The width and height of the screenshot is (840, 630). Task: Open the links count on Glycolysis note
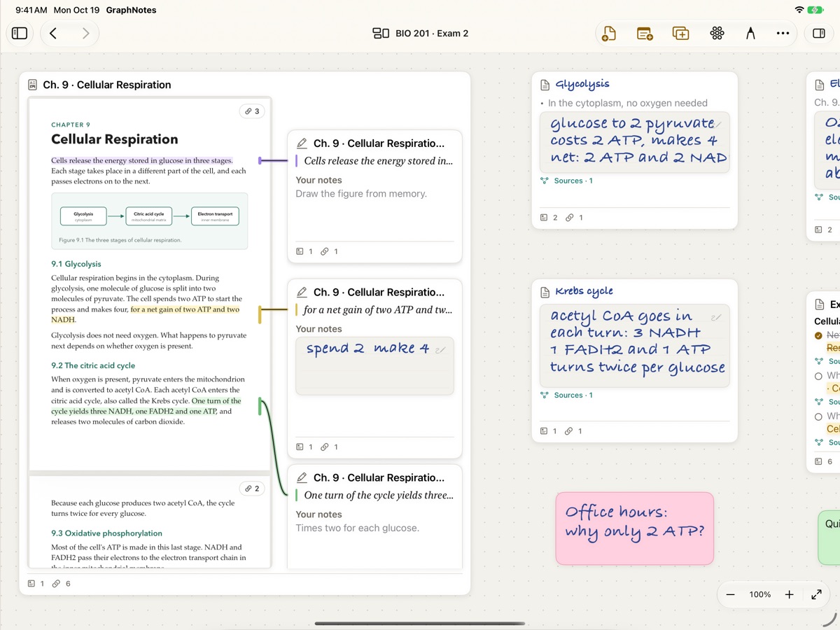point(574,218)
